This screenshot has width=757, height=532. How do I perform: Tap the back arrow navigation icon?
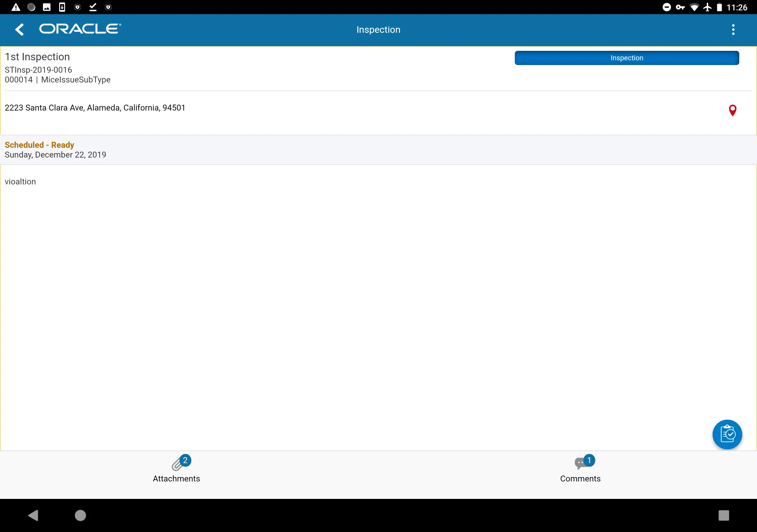point(20,29)
